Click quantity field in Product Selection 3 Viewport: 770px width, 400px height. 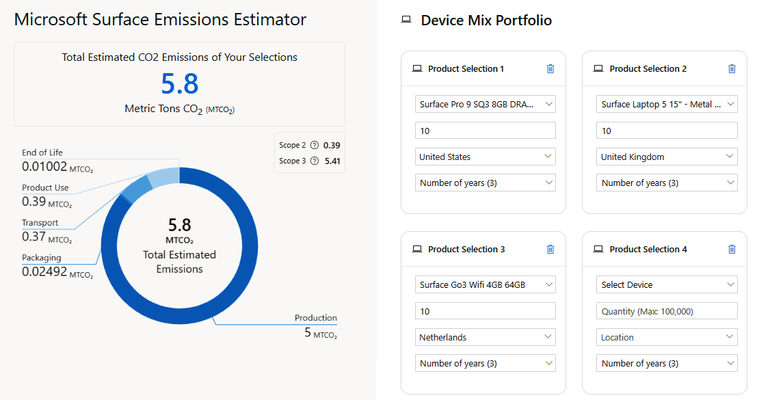pyautogui.click(x=485, y=311)
